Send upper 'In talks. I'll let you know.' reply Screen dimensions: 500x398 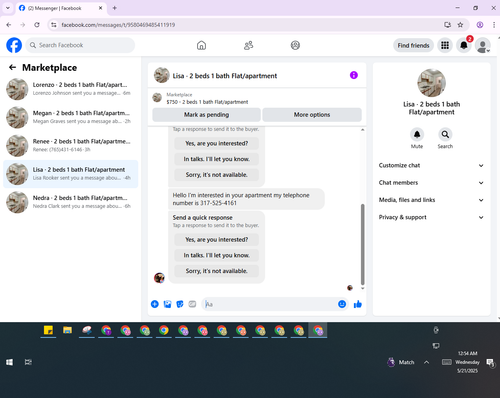coord(217,159)
